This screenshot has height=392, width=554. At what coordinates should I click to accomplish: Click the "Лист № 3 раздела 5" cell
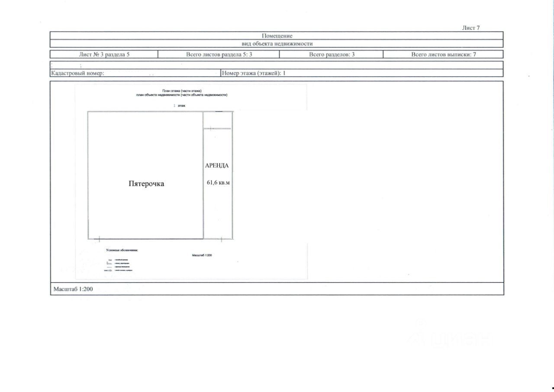click(x=104, y=55)
